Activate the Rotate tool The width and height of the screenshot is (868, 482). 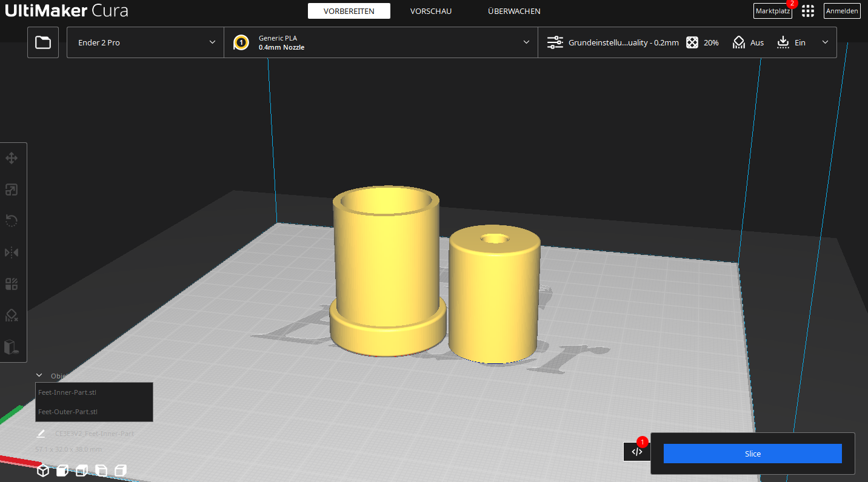click(12, 220)
